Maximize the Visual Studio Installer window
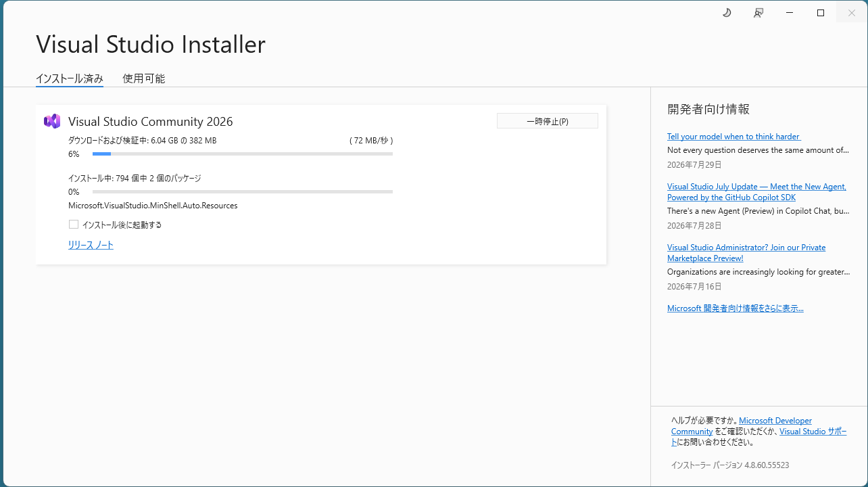 click(x=821, y=13)
